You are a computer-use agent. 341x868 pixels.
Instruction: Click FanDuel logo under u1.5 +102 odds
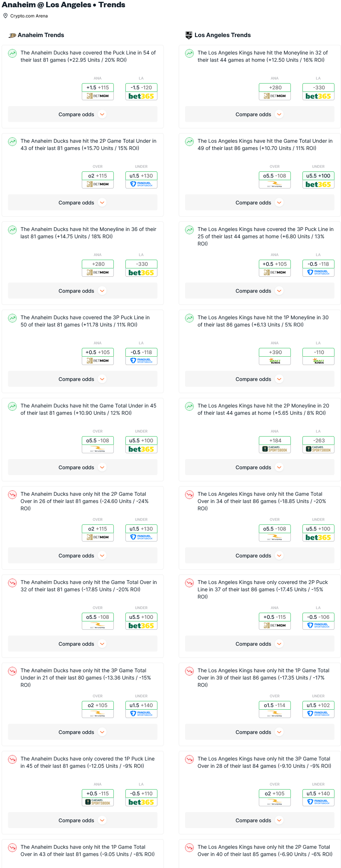coord(318,714)
